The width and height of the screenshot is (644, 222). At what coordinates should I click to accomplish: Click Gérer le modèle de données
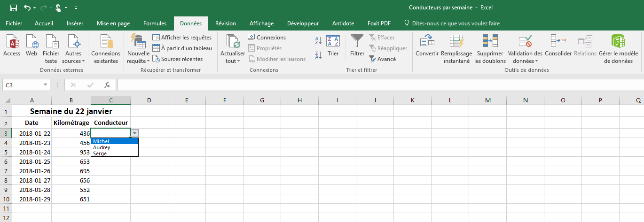(x=619, y=49)
